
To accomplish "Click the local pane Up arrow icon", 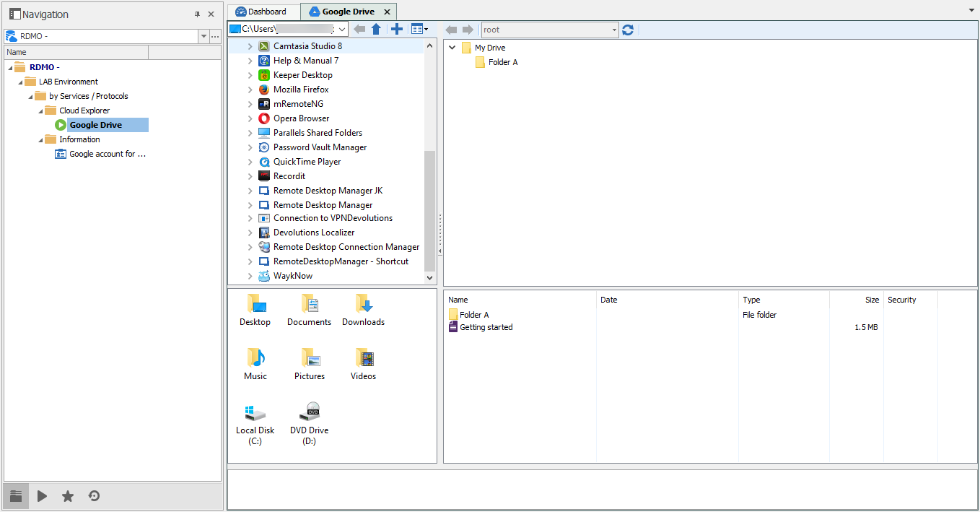I will (x=376, y=30).
